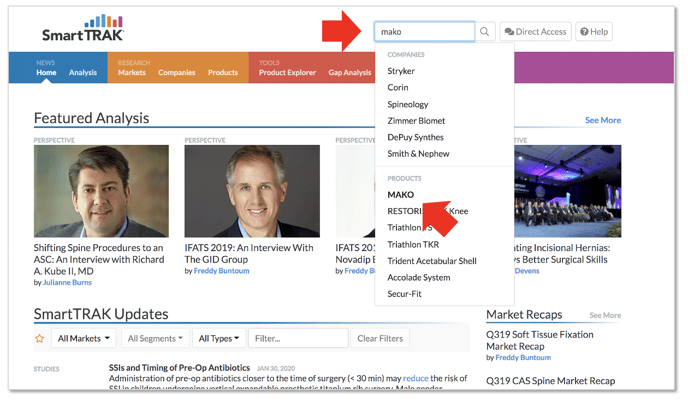Open Q319 Soft Tissue Fixation Market Recap

tap(540, 341)
